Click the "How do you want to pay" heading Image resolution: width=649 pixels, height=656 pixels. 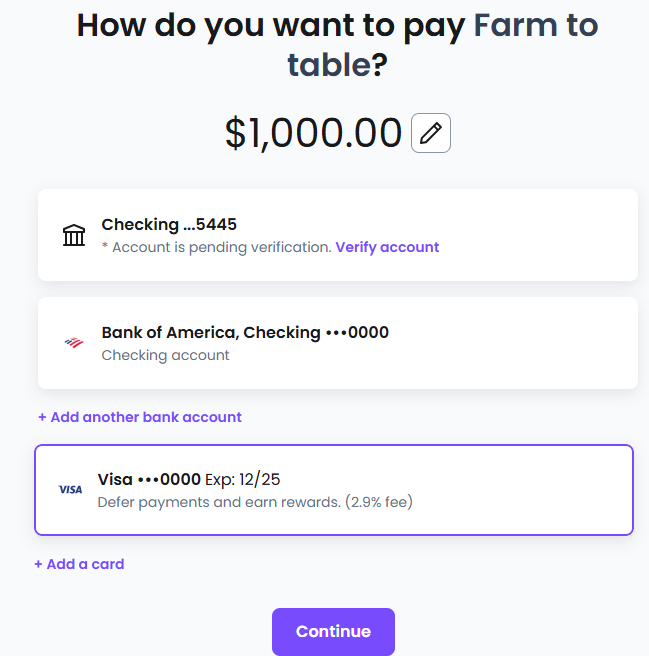(270, 25)
